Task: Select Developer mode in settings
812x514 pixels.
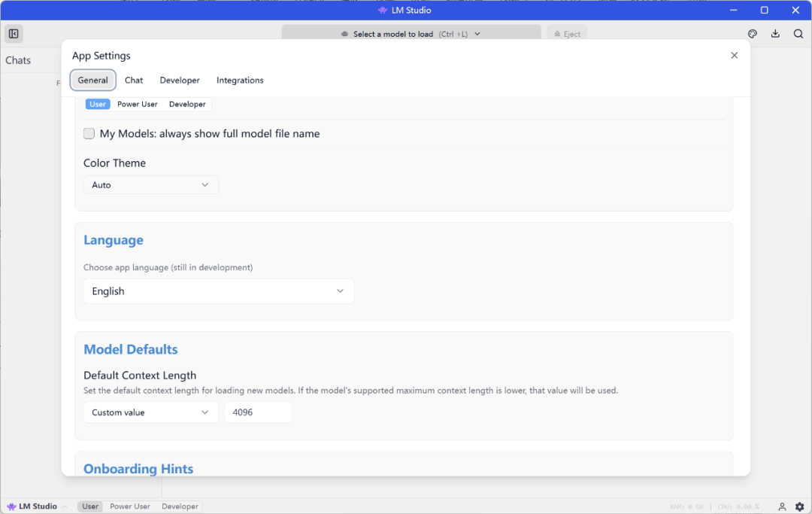Action: (x=187, y=104)
